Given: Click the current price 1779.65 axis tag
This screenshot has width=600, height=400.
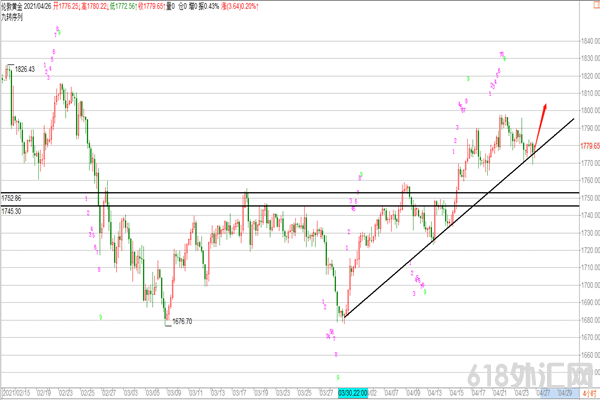Looking at the screenshot, I should [x=590, y=146].
